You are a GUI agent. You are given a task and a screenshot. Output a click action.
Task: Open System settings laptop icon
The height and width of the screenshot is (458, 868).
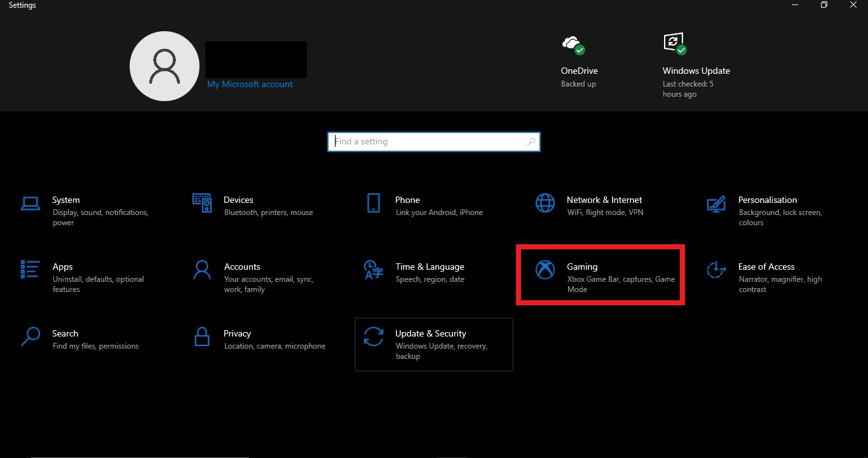tap(31, 204)
